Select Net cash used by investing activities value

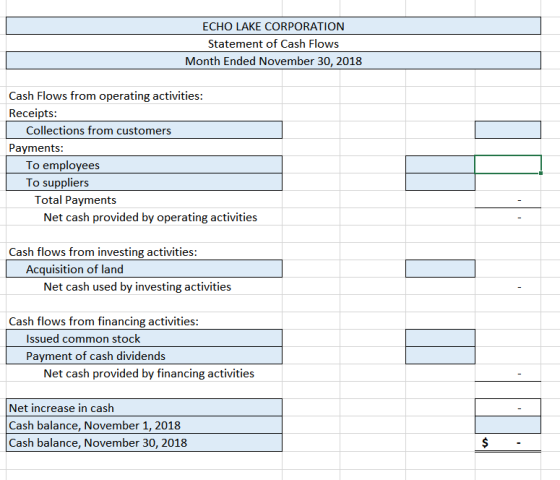pos(508,286)
